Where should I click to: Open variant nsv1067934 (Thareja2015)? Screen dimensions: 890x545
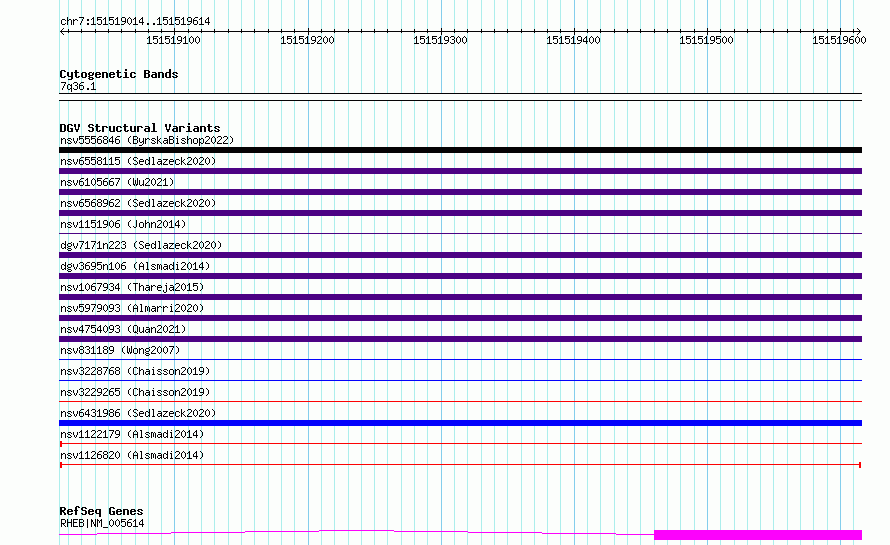[x=132, y=287]
